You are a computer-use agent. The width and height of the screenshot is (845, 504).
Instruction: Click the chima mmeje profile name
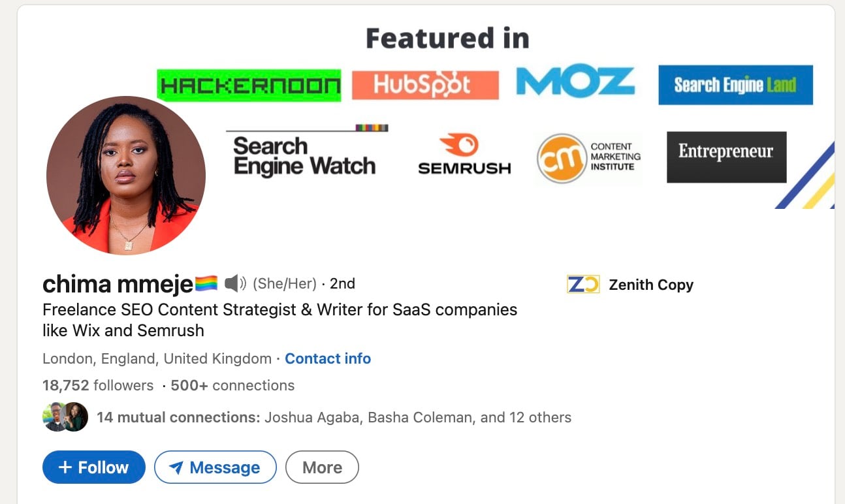coord(118,284)
